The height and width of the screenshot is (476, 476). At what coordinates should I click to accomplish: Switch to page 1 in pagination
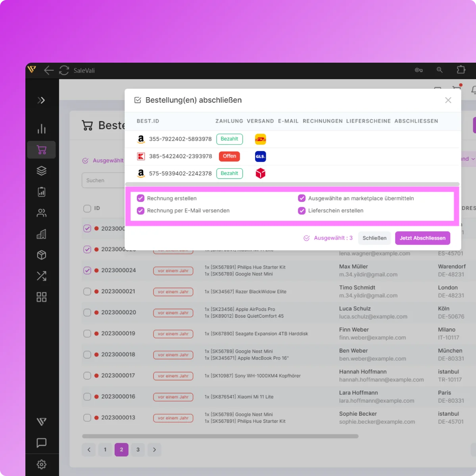pyautogui.click(x=105, y=449)
